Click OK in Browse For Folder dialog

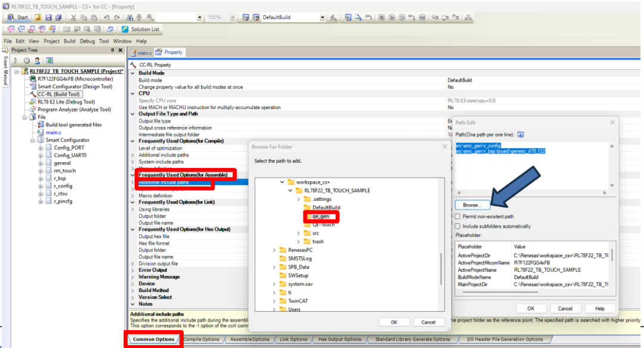[394, 322]
